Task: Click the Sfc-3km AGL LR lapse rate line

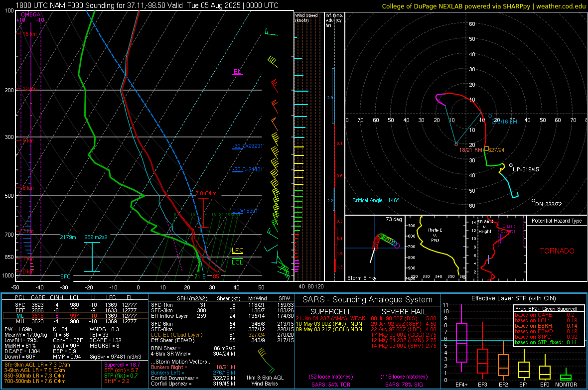Action: tap(37, 365)
